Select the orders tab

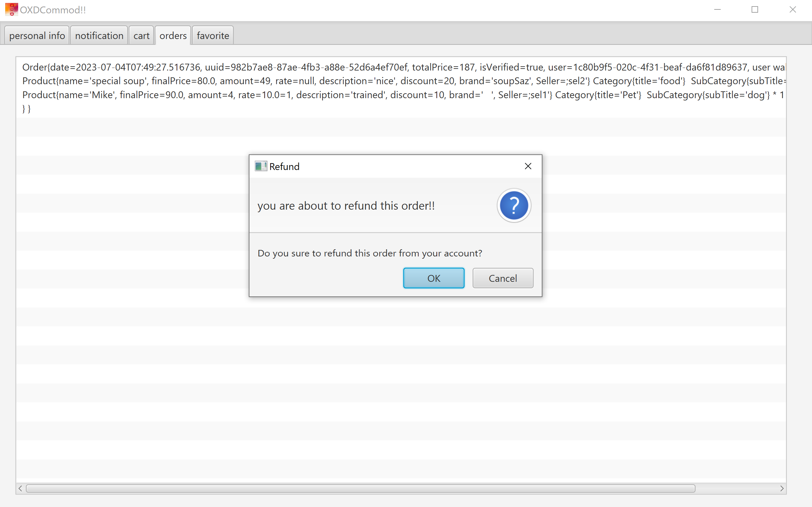point(173,35)
